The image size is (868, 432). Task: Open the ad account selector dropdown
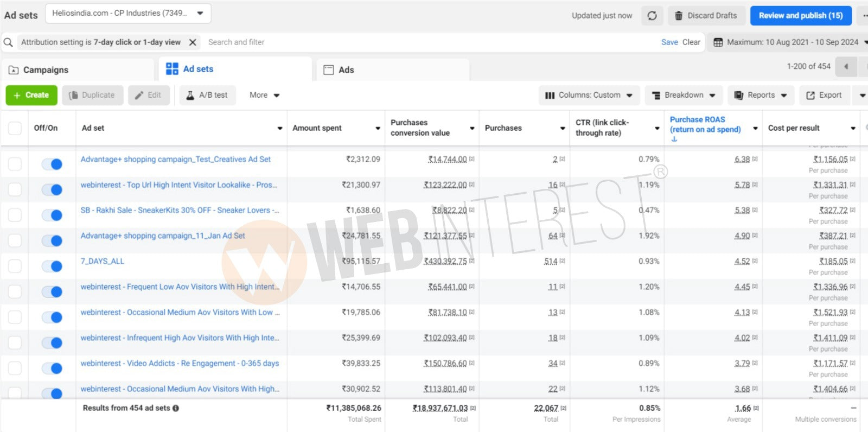point(128,14)
